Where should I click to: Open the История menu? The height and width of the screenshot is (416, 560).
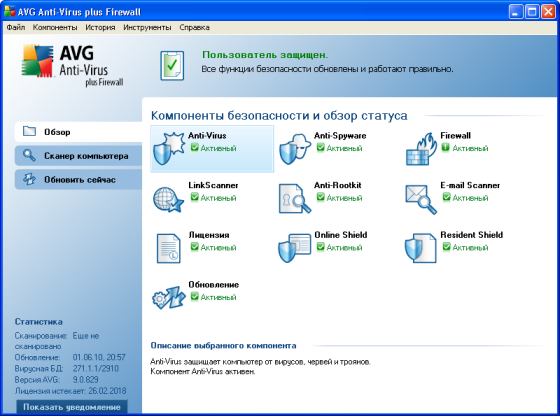click(100, 27)
